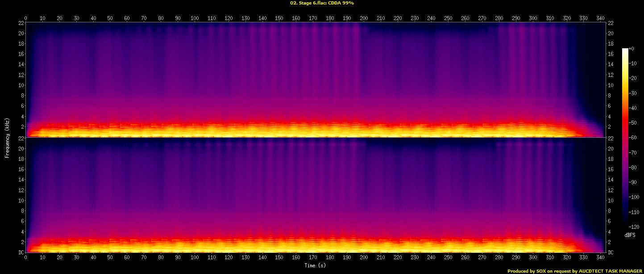Click the 6 kHz tick on the upper channel's right axis

(x=609, y=106)
